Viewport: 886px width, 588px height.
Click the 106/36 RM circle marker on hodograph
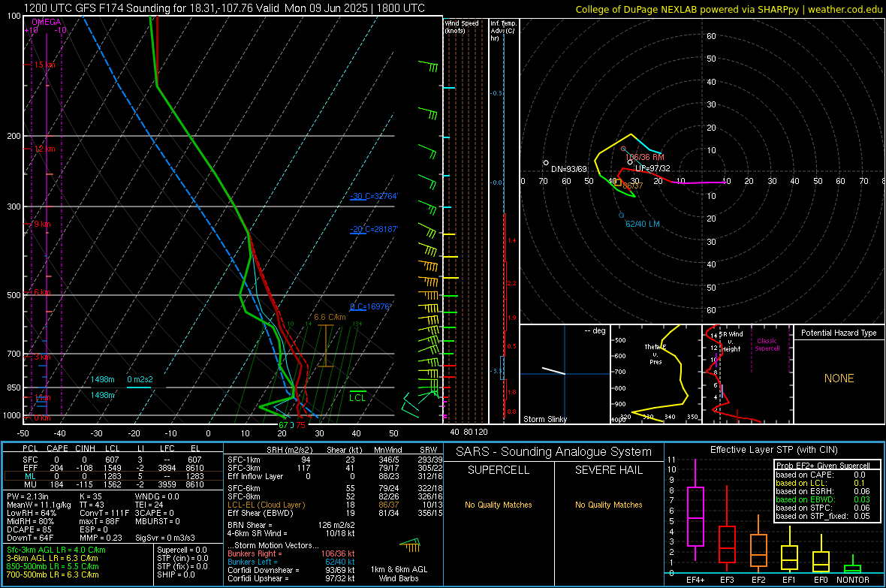(x=623, y=149)
